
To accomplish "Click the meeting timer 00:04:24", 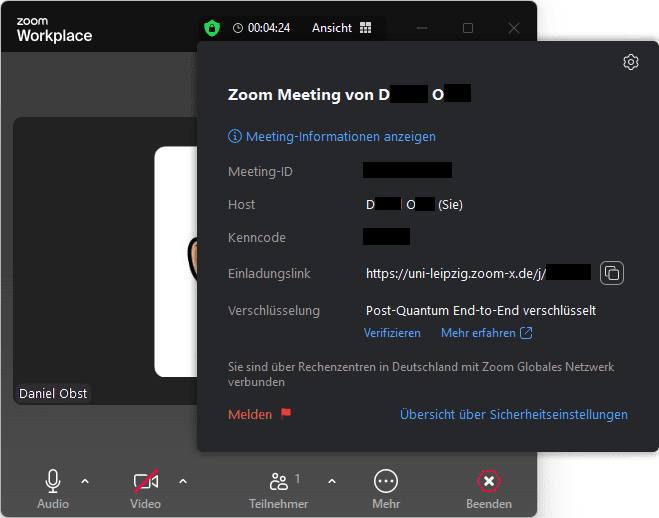I will pyautogui.click(x=269, y=28).
